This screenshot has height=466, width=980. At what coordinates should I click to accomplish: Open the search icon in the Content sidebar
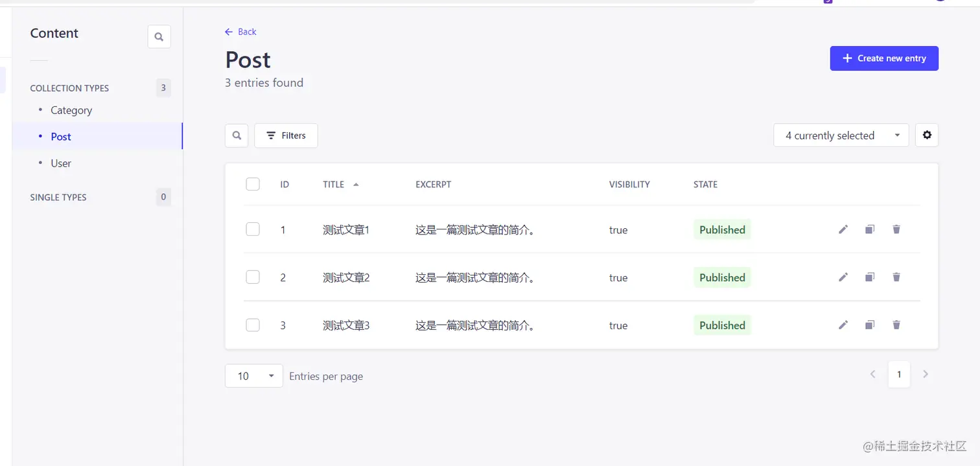tap(159, 36)
